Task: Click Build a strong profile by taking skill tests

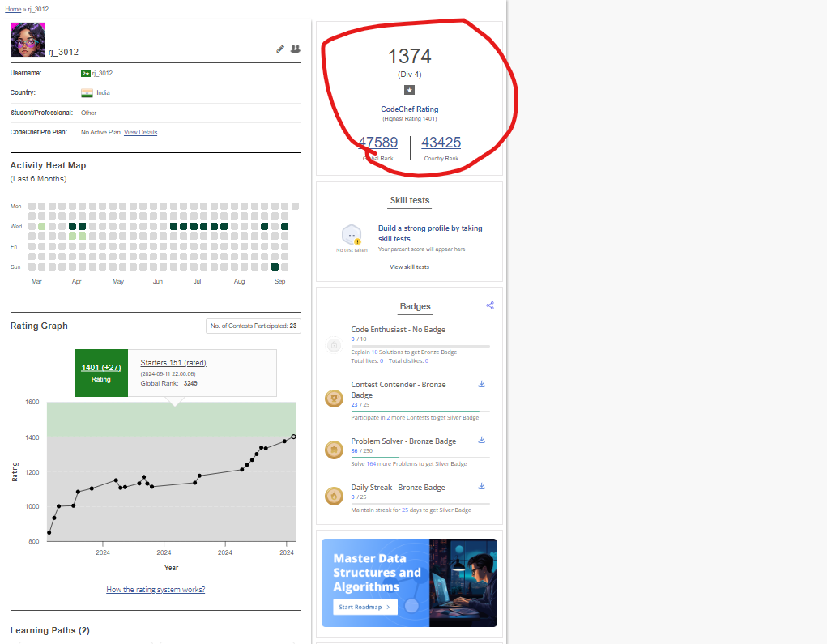Action: [430, 233]
